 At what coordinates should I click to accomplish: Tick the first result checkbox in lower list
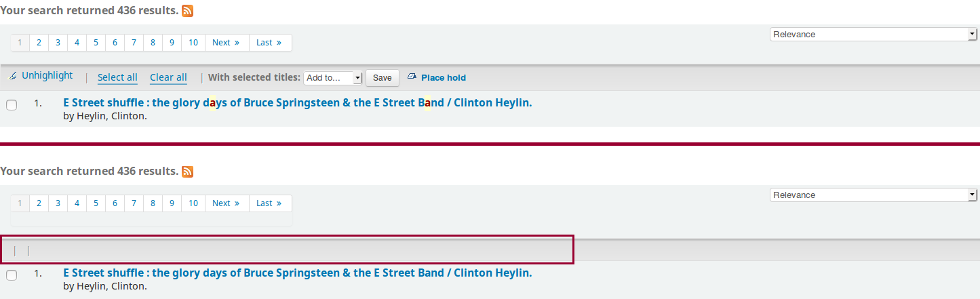[x=12, y=275]
